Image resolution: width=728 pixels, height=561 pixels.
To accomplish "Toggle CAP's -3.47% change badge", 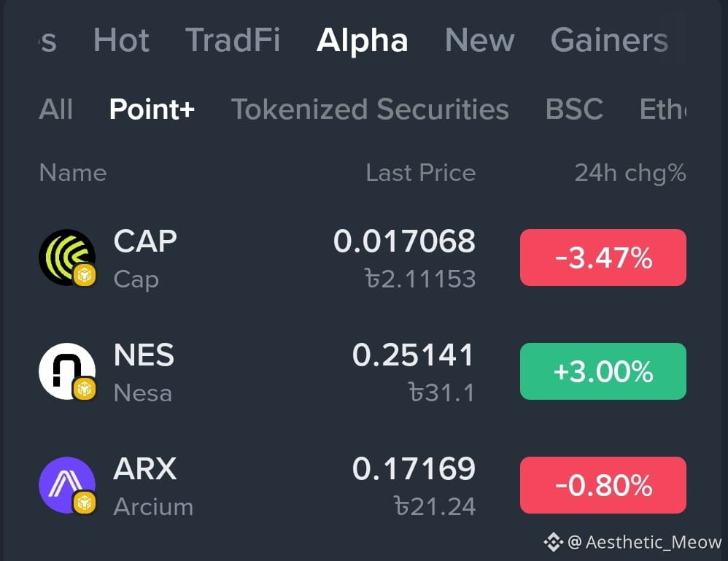I will (x=603, y=258).
